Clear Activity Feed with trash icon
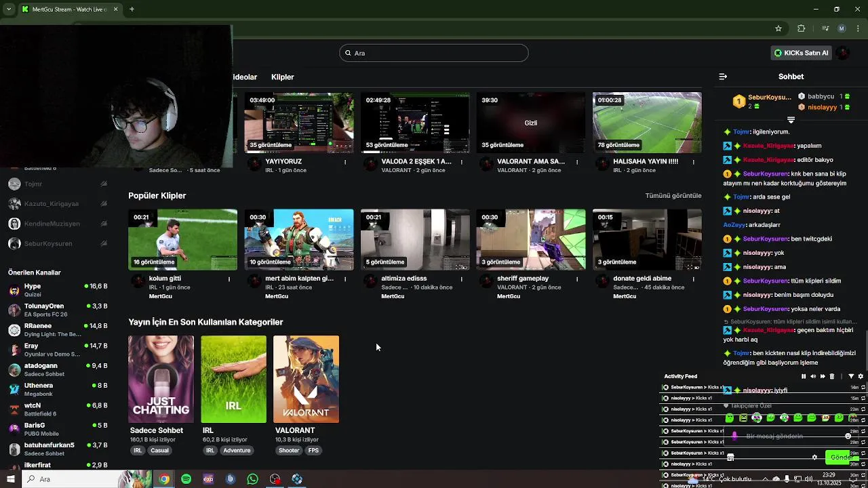The height and width of the screenshot is (488, 868). (832, 376)
